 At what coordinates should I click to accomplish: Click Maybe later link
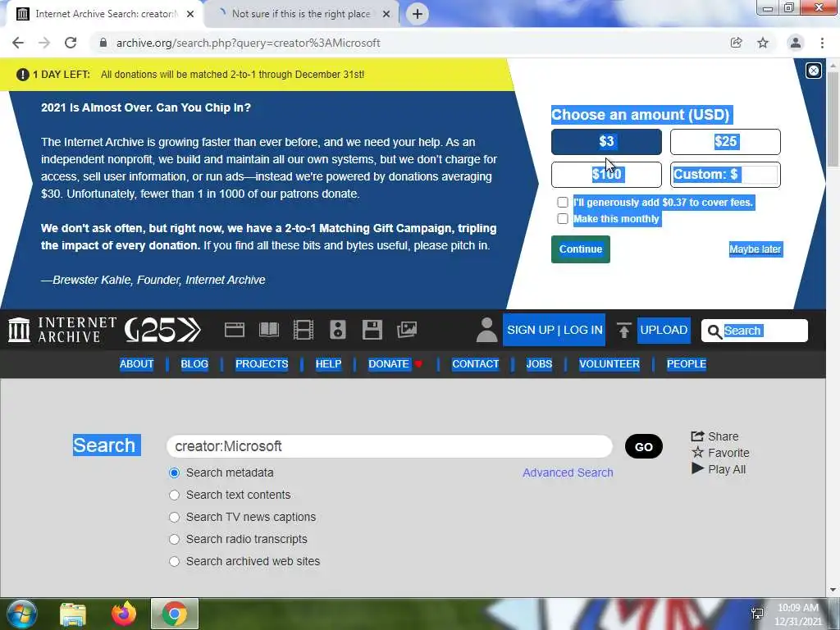(x=756, y=249)
